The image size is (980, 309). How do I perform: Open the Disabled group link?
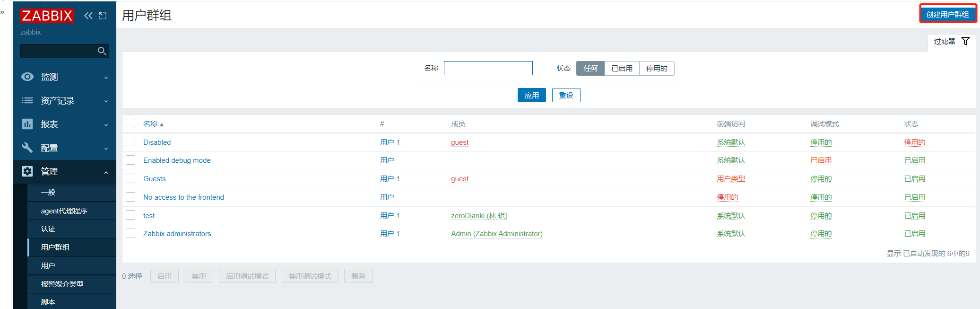(157, 142)
